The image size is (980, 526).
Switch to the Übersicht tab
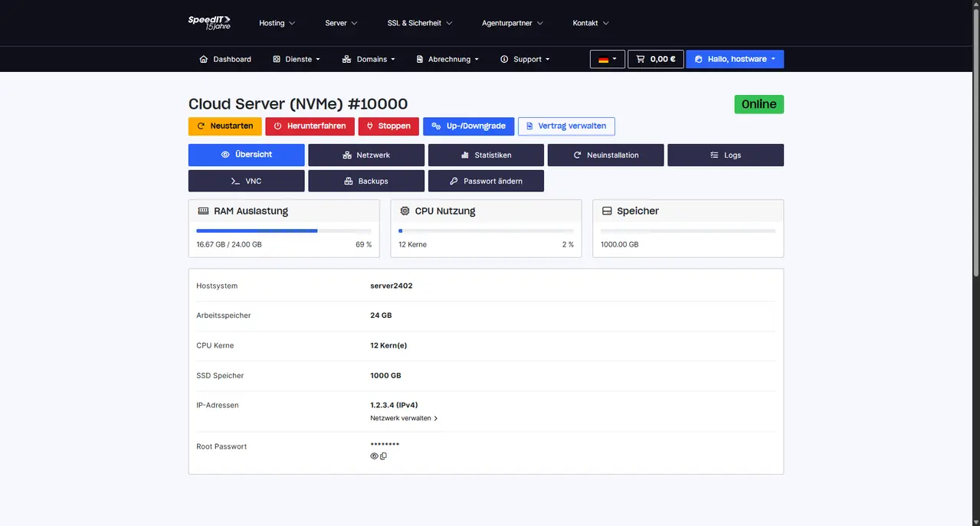[x=247, y=155]
